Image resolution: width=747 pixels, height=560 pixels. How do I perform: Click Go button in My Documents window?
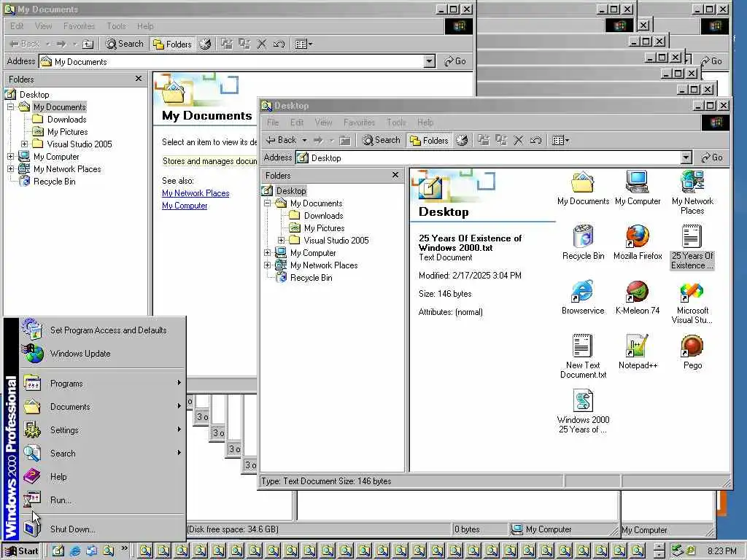[x=455, y=61]
